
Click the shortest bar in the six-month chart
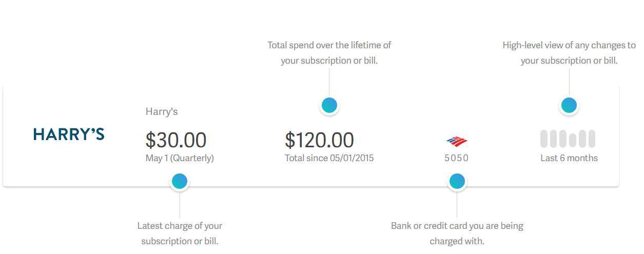coord(573,140)
